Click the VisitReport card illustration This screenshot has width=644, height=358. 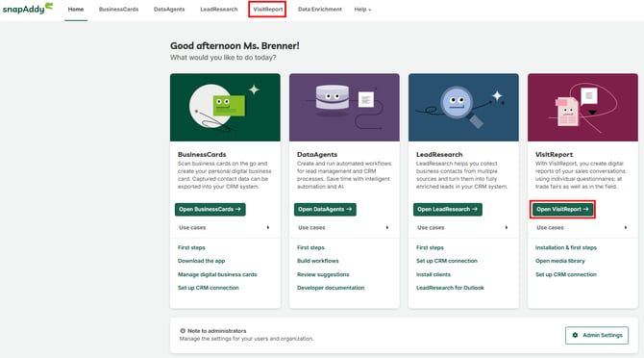click(x=582, y=107)
